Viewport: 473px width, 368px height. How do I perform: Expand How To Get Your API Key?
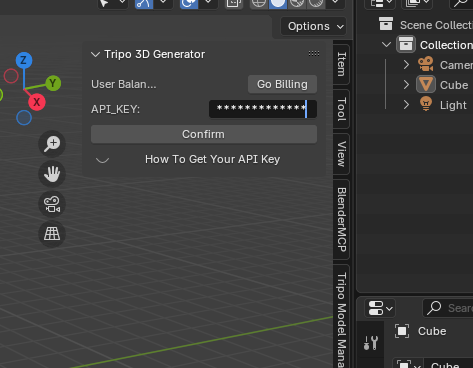(x=102, y=160)
